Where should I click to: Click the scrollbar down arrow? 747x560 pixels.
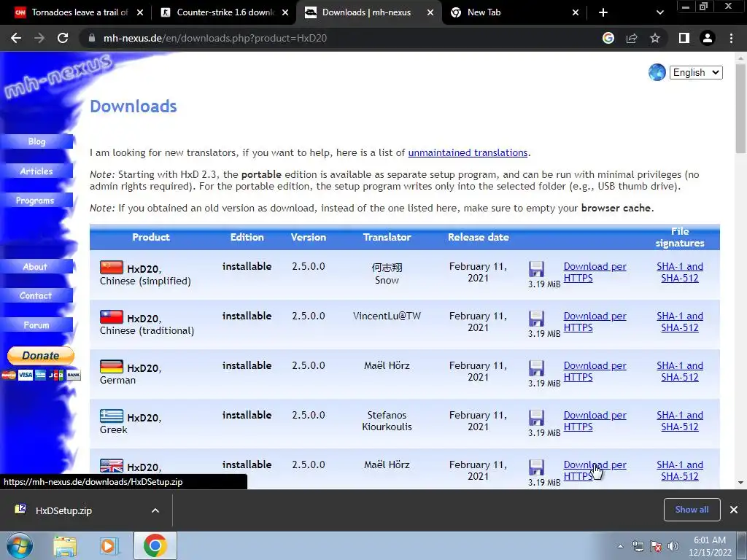coord(740,483)
